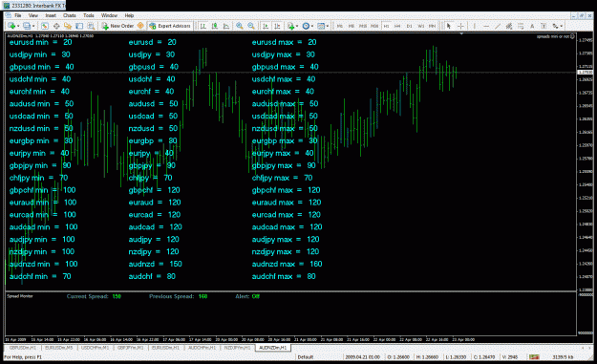Switch to bar chart icon
The image size is (597, 364).
coord(203,26)
